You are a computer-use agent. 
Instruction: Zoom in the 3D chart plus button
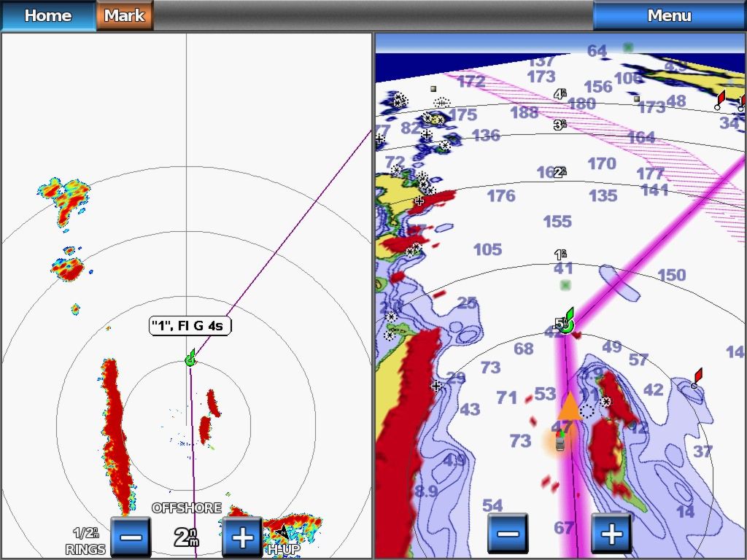point(612,533)
